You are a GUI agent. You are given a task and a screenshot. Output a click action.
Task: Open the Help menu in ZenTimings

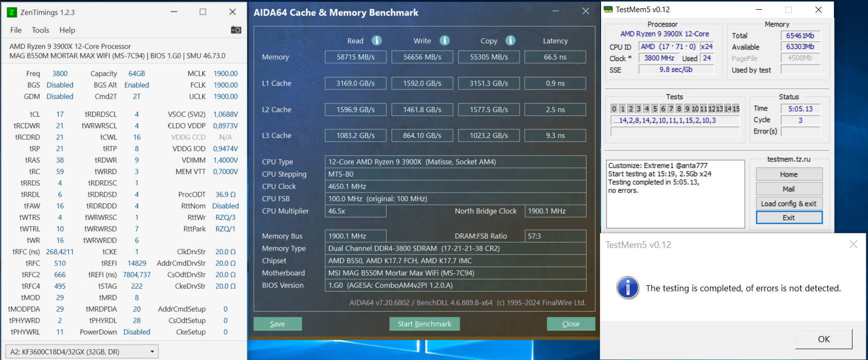67,30
